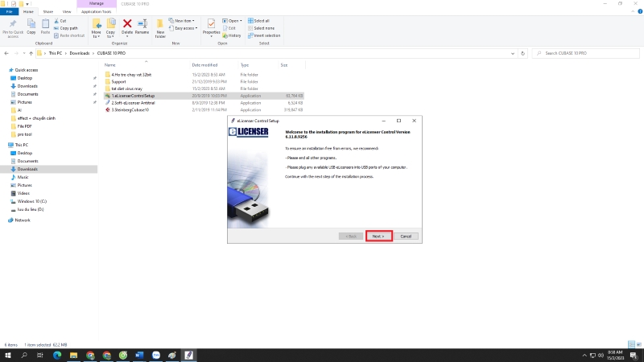
Task: Select the tat diet virus may folder
Action: click(x=204, y=88)
